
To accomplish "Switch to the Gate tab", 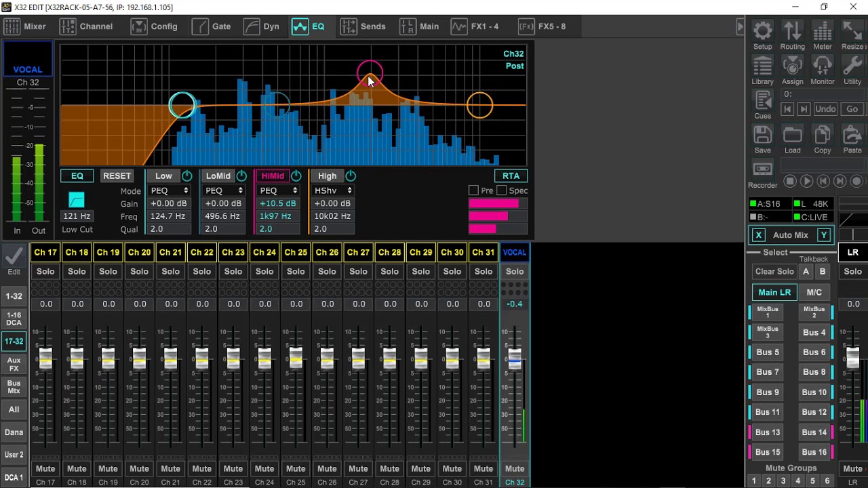I will (x=212, y=26).
